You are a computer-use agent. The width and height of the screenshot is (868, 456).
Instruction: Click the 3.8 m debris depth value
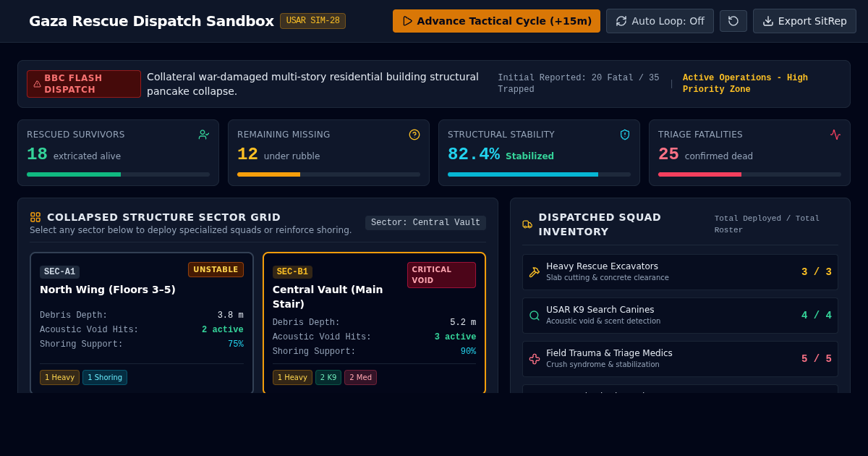(x=231, y=316)
